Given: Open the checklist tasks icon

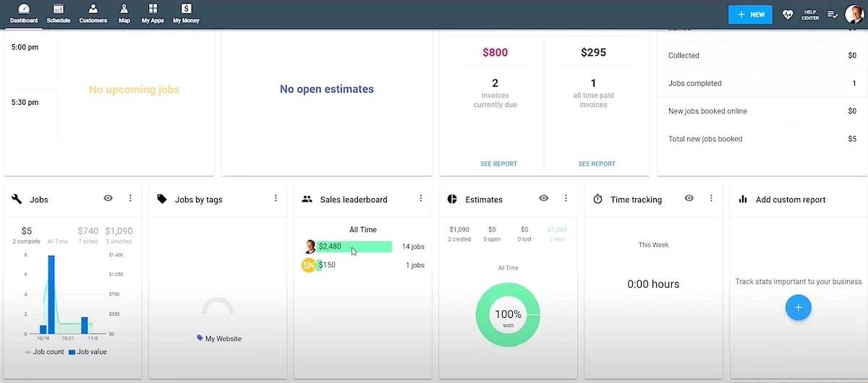Looking at the screenshot, I should coord(833,14).
